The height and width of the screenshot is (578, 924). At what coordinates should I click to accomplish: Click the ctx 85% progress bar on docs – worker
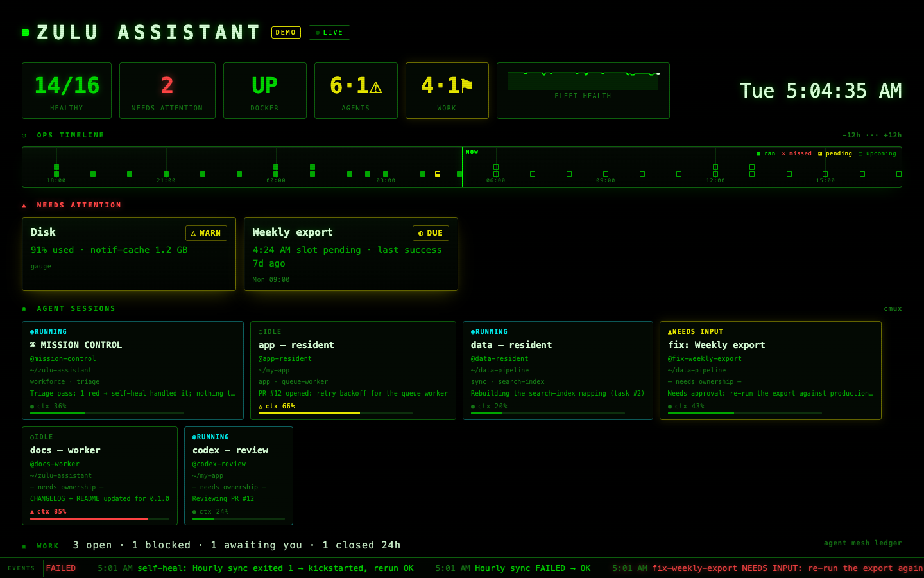pyautogui.click(x=100, y=518)
